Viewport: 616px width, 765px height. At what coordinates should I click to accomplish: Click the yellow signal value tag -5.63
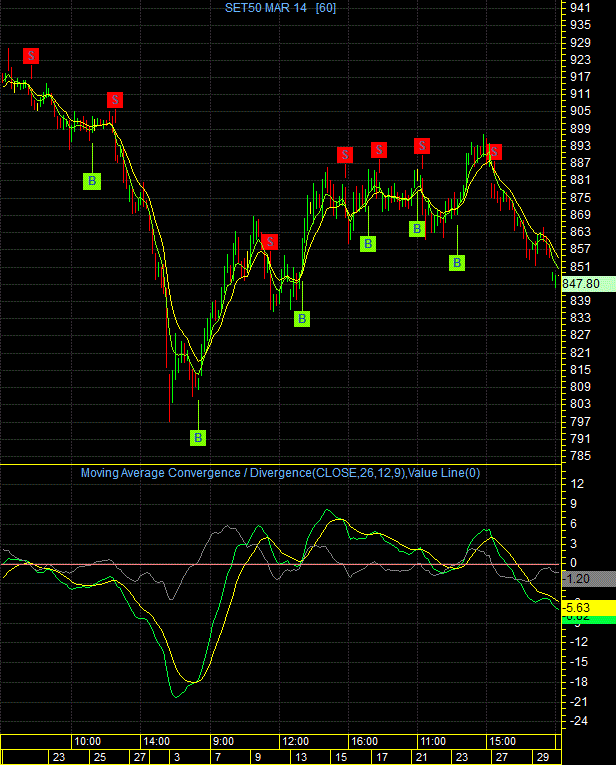(589, 608)
